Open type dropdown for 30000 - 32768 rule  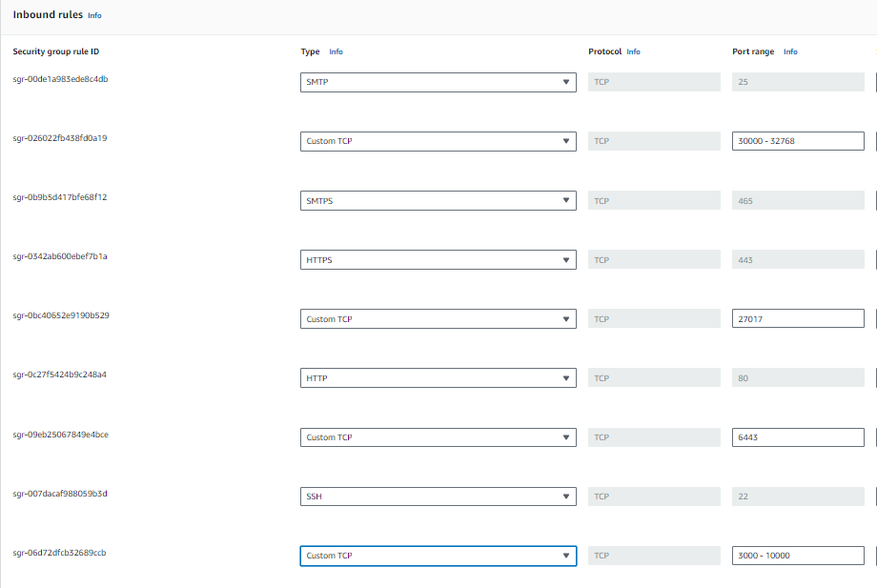pos(438,141)
